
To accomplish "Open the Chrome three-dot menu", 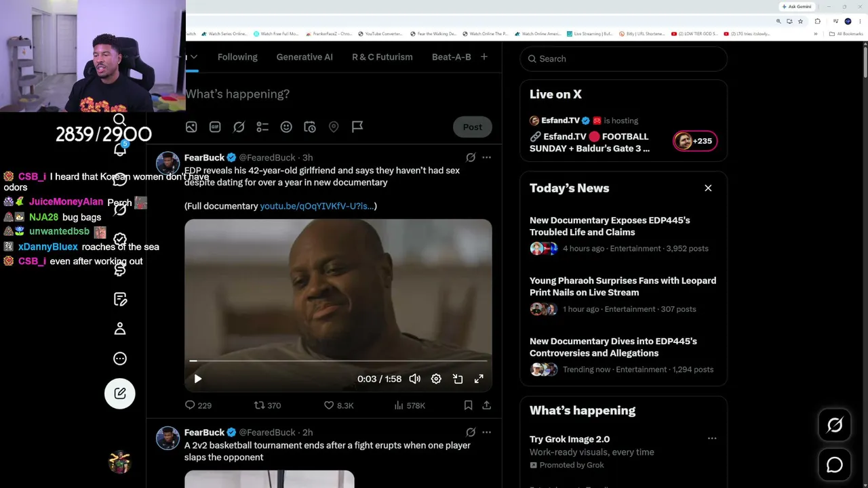I will pos(859,21).
